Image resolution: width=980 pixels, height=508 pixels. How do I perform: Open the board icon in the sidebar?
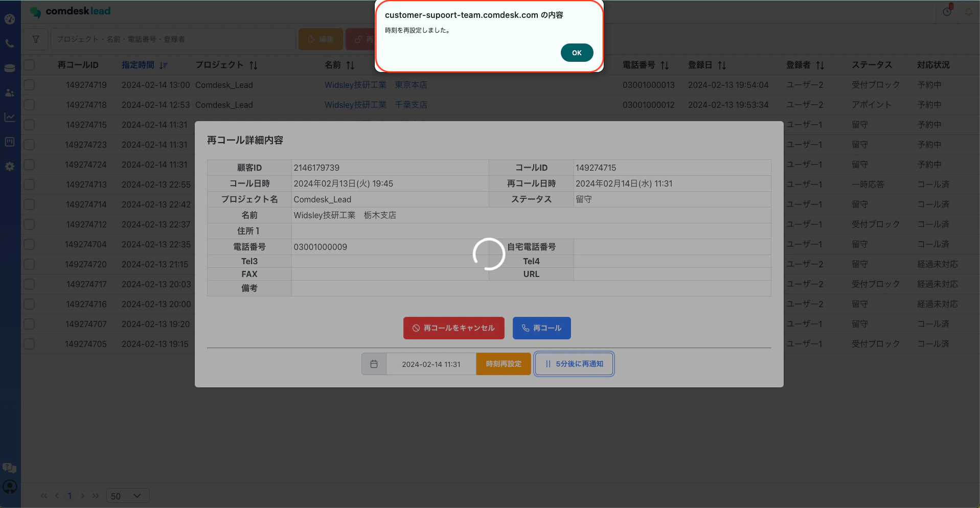(10, 142)
